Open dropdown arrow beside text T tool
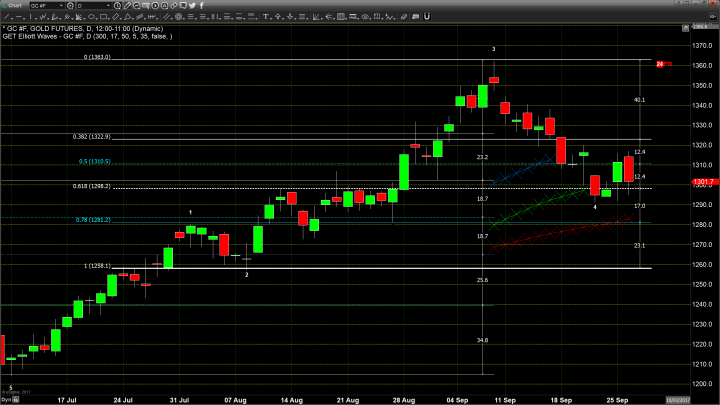The image size is (720, 405). pyautogui.click(x=270, y=19)
